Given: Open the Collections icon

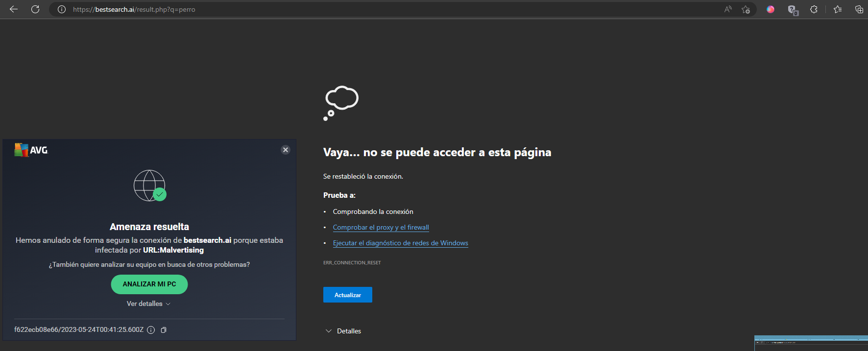Looking at the screenshot, I should coord(859,9).
